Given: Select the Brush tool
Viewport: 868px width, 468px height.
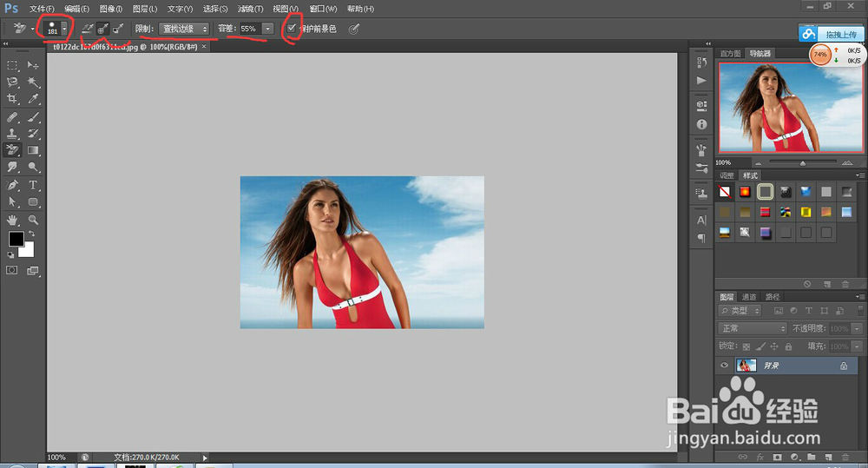Looking at the screenshot, I should 33,117.
